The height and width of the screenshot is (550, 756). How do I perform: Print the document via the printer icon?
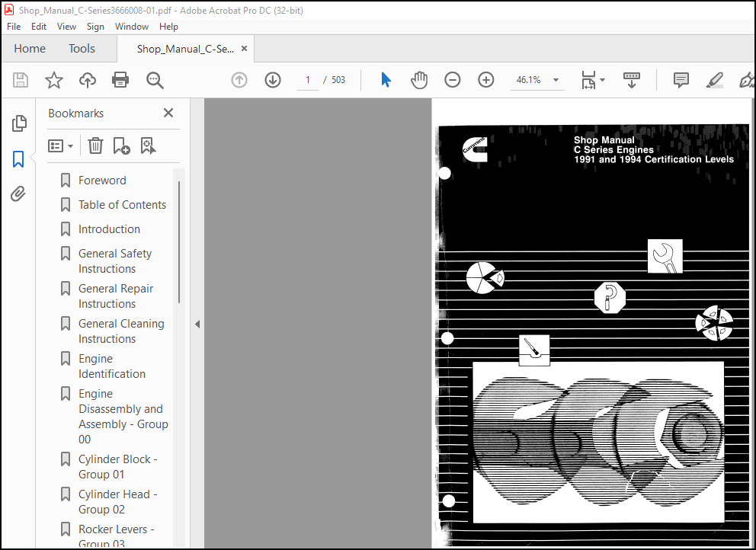coord(120,79)
